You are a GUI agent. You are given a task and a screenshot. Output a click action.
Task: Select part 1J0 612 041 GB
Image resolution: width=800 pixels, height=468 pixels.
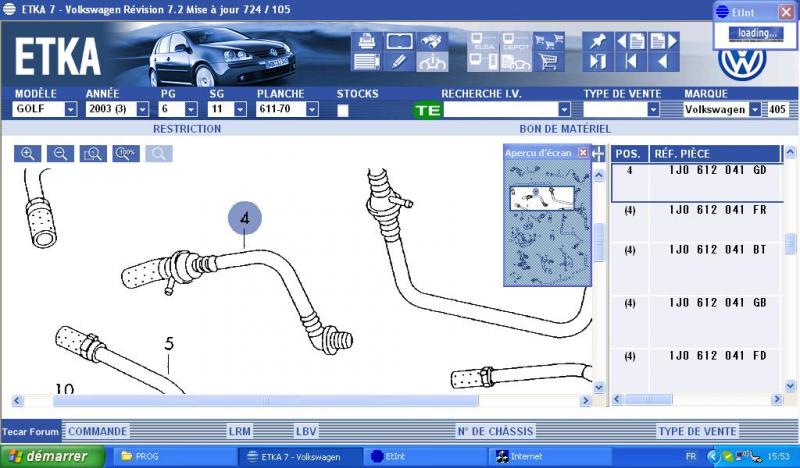point(697,322)
